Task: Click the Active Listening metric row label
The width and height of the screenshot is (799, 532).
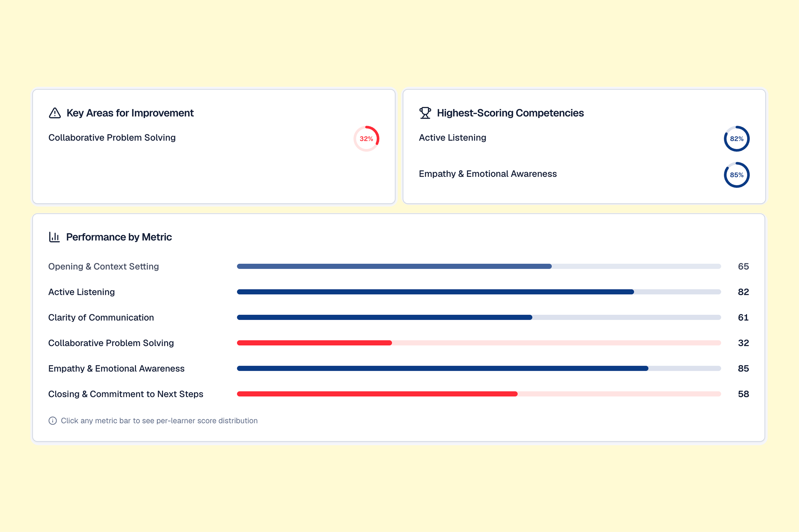Action: coord(81,292)
